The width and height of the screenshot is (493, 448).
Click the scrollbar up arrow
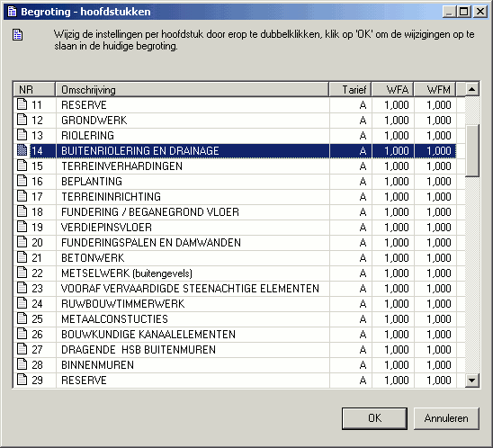tap(472, 89)
